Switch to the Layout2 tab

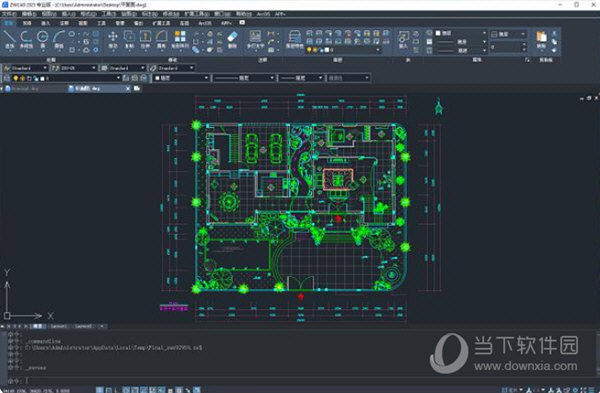[84, 326]
